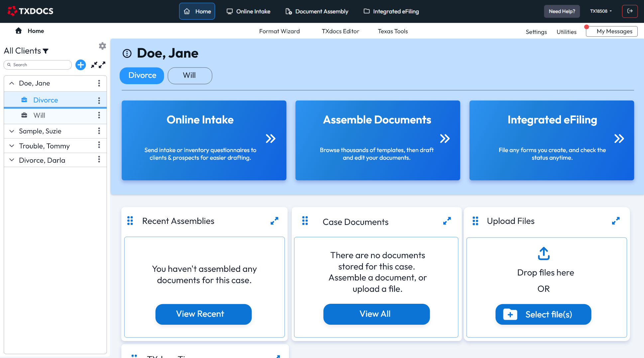Click the home icon in breadcrumb

pyautogui.click(x=19, y=31)
